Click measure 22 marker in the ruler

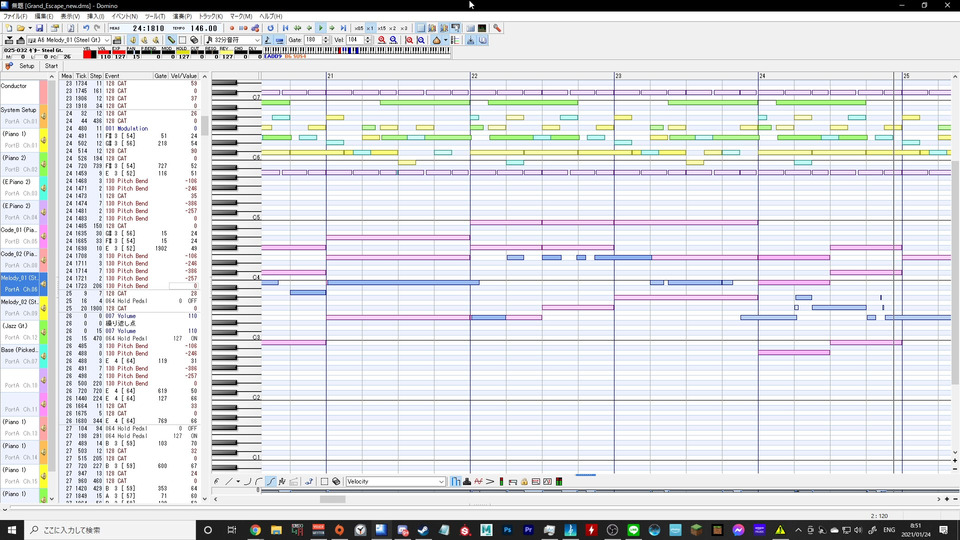474,76
